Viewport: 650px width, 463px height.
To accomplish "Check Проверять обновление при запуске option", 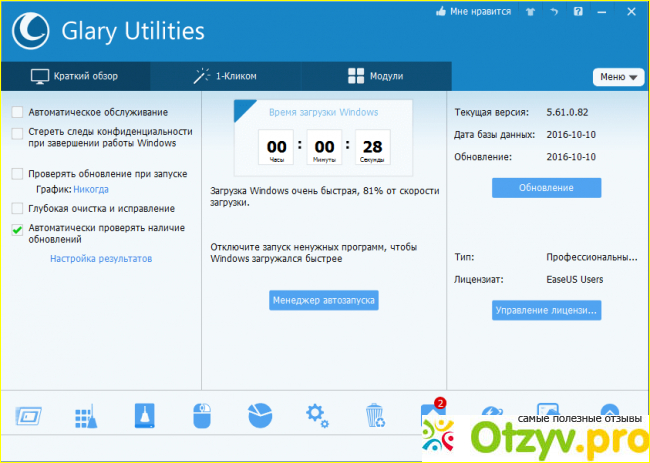I will [x=17, y=174].
